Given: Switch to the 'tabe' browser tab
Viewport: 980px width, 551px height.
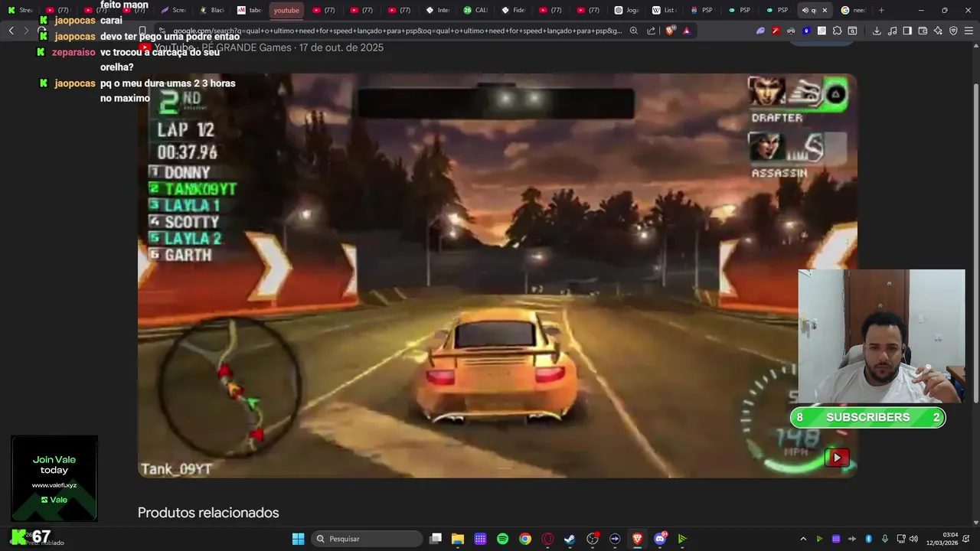Looking at the screenshot, I should tap(250, 10).
